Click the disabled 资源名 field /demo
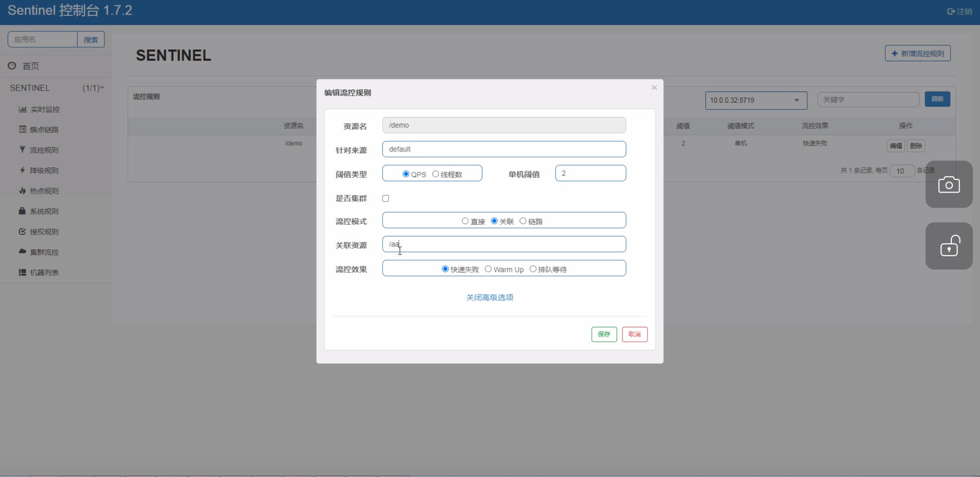 click(x=504, y=125)
